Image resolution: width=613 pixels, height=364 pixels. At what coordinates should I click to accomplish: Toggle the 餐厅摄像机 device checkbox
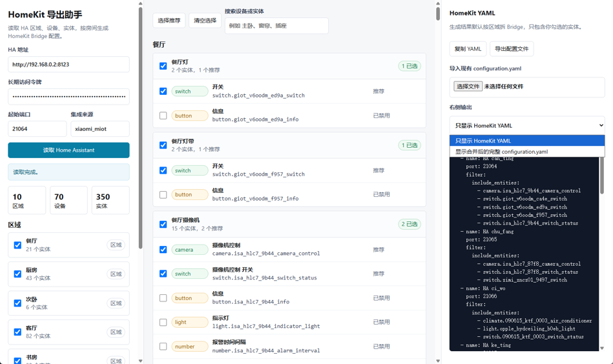(163, 224)
